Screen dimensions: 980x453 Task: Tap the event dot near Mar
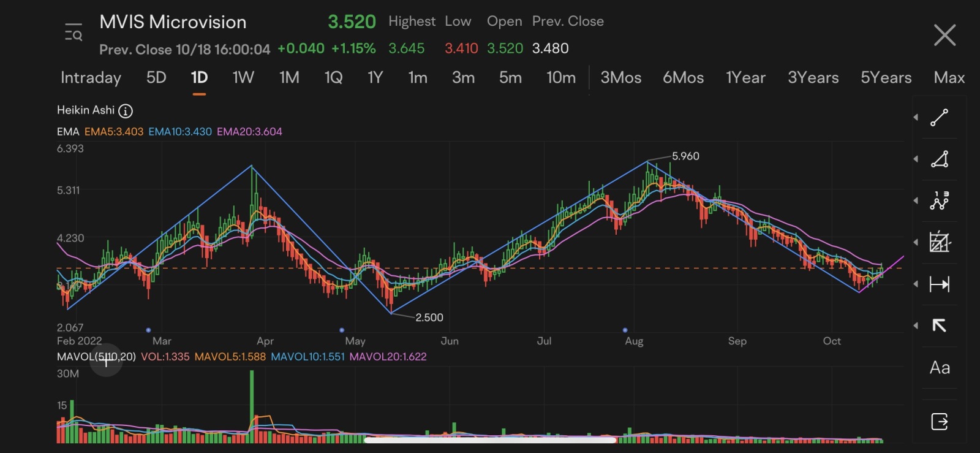(148, 330)
